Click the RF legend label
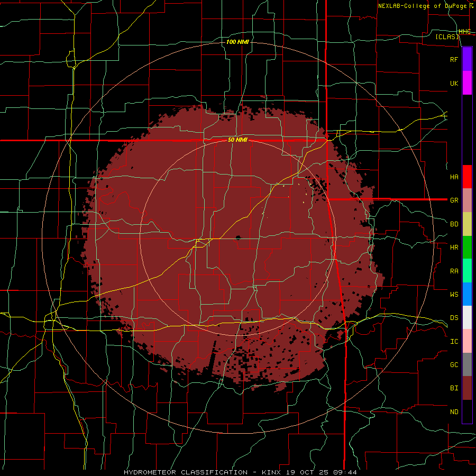 [x=454, y=59]
